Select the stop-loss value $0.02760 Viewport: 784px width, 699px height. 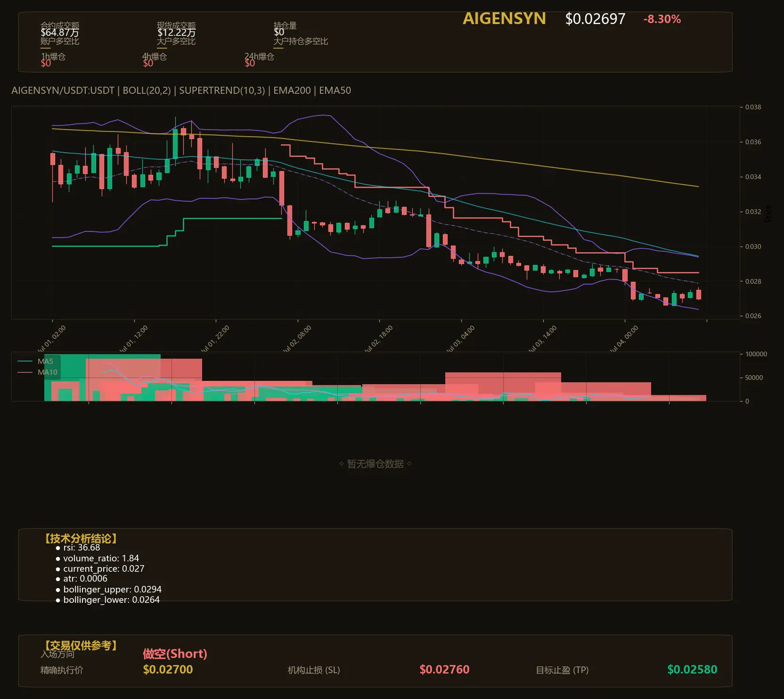(x=444, y=669)
